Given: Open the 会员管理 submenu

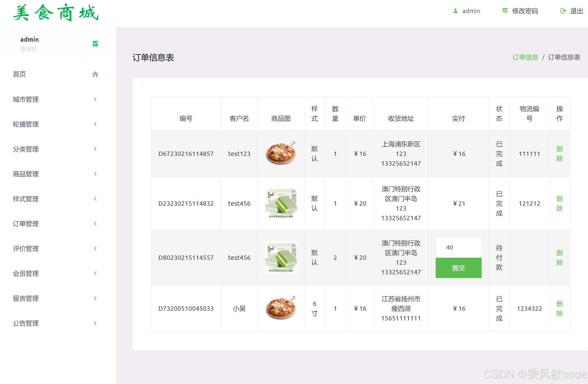Looking at the screenshot, I should click(x=26, y=273).
